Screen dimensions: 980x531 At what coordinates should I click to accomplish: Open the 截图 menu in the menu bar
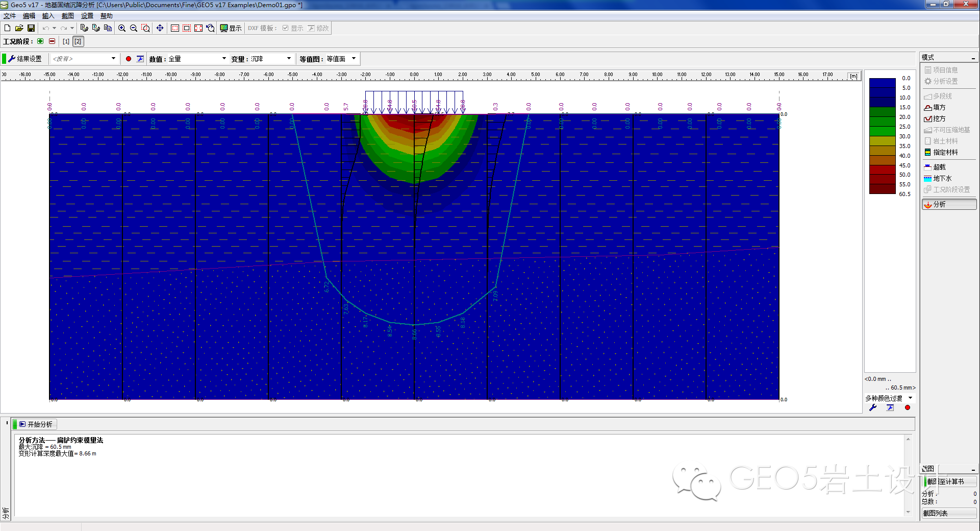[68, 16]
